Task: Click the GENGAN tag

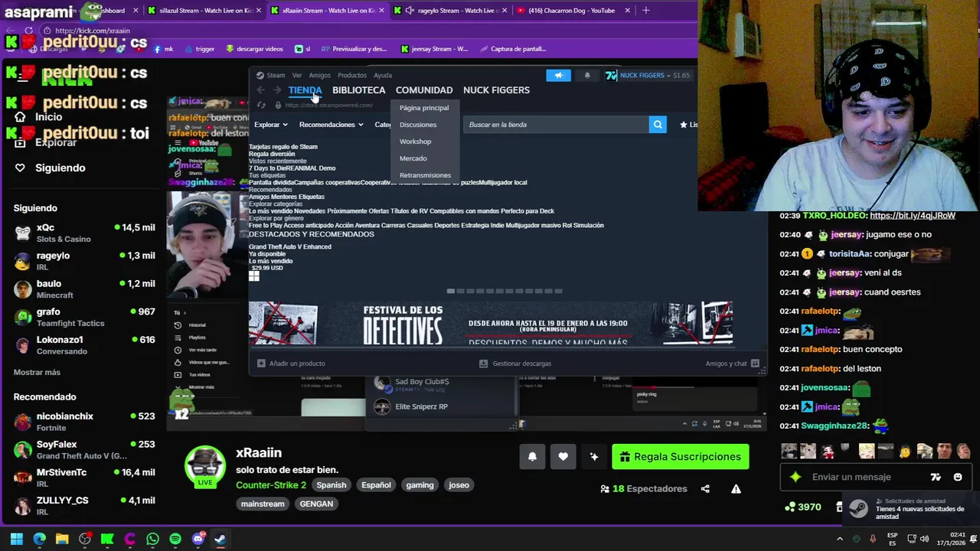Action: [x=316, y=504]
